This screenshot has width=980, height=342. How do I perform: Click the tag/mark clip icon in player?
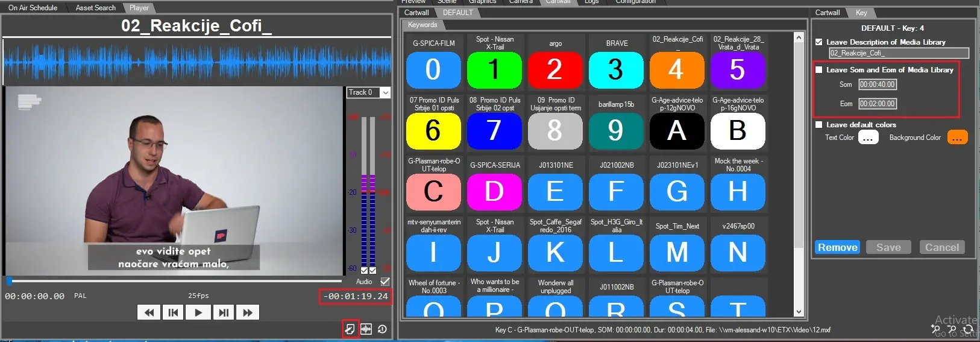[350, 329]
